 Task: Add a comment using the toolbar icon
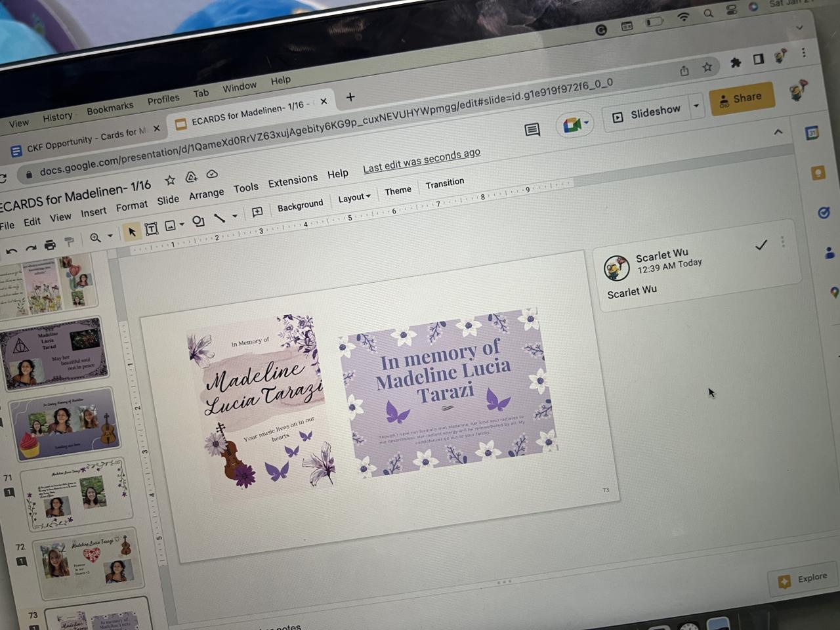click(x=257, y=212)
